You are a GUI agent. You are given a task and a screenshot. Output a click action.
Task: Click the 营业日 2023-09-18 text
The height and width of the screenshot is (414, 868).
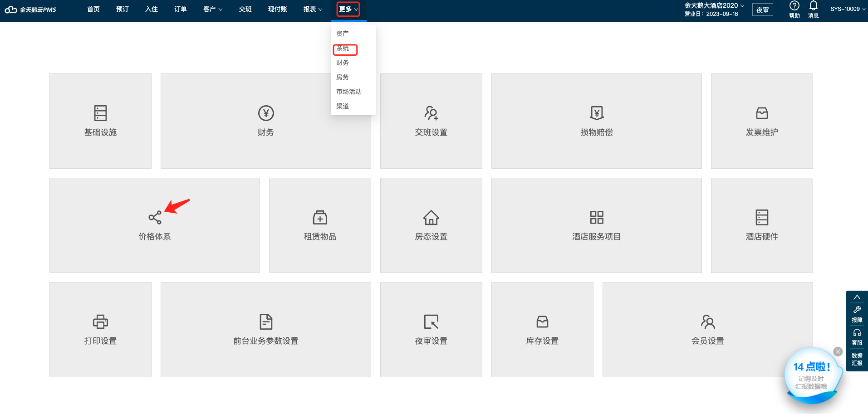coord(711,14)
